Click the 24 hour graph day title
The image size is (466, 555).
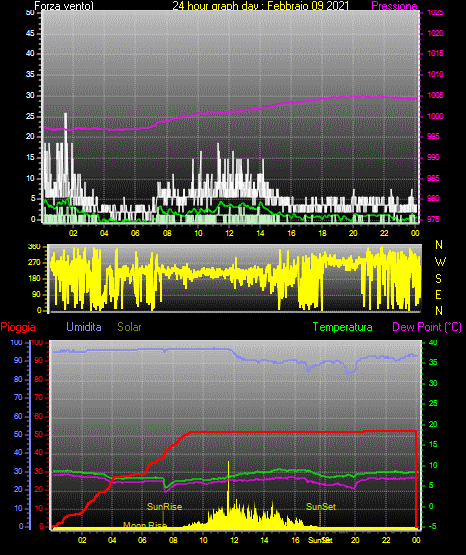click(261, 6)
